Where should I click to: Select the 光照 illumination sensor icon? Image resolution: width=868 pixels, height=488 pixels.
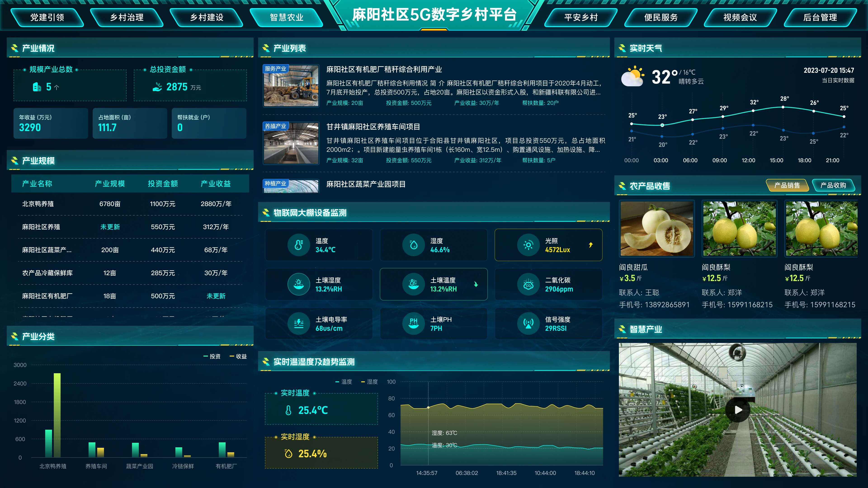pos(528,245)
